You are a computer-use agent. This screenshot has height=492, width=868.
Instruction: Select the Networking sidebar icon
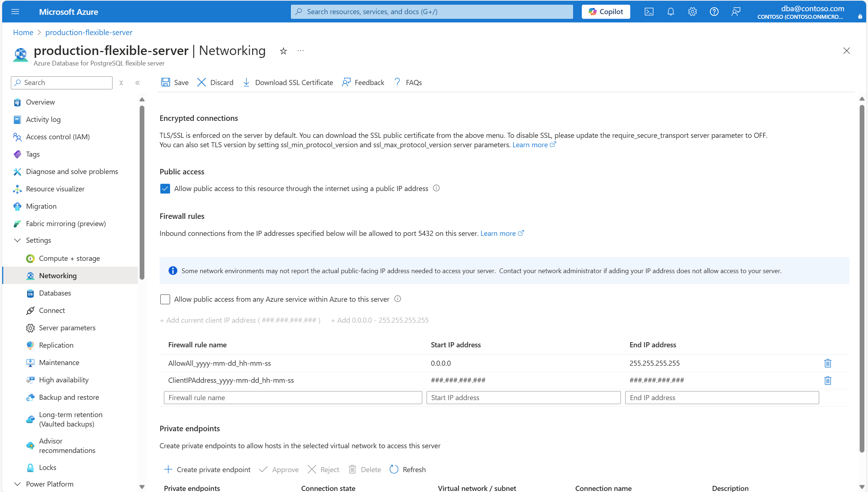click(x=30, y=275)
